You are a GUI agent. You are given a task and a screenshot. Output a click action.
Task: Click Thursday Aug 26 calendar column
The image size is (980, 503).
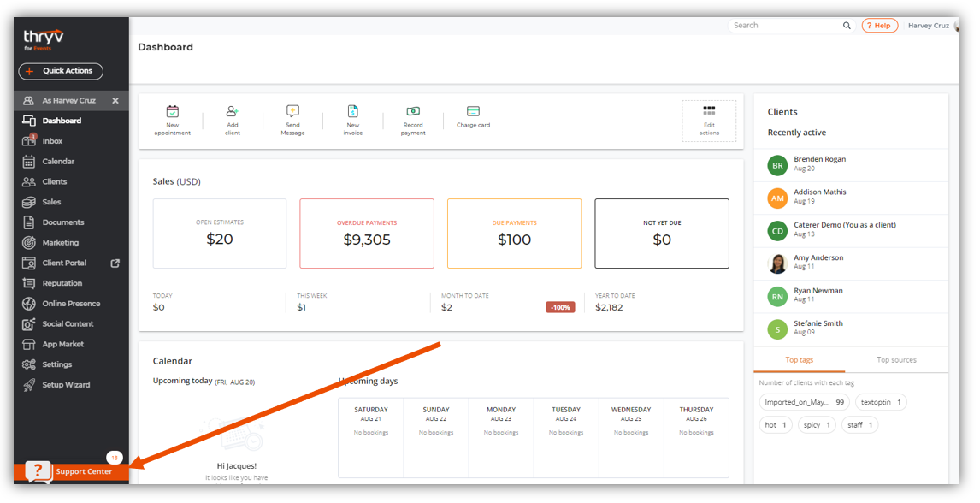[696, 438]
